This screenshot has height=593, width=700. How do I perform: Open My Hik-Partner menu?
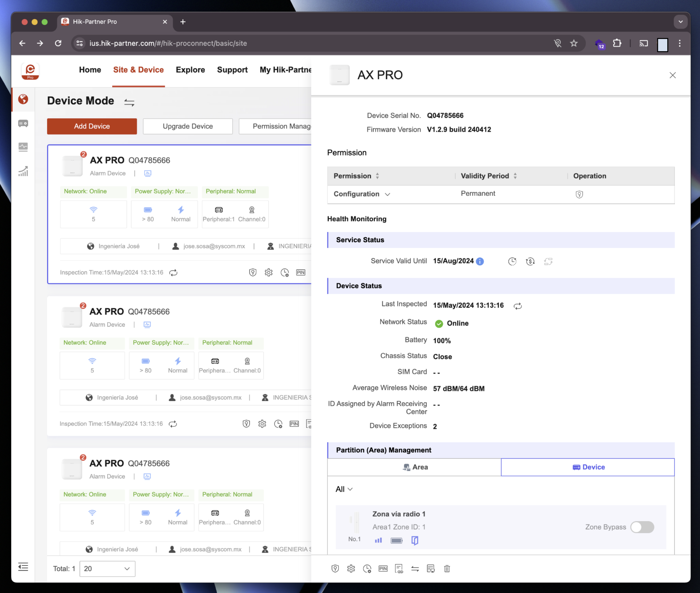coord(285,69)
